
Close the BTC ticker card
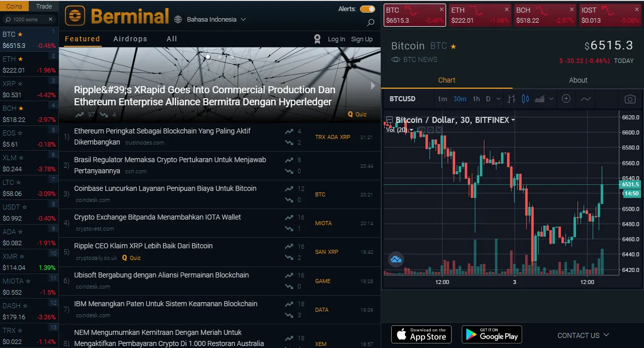click(442, 10)
